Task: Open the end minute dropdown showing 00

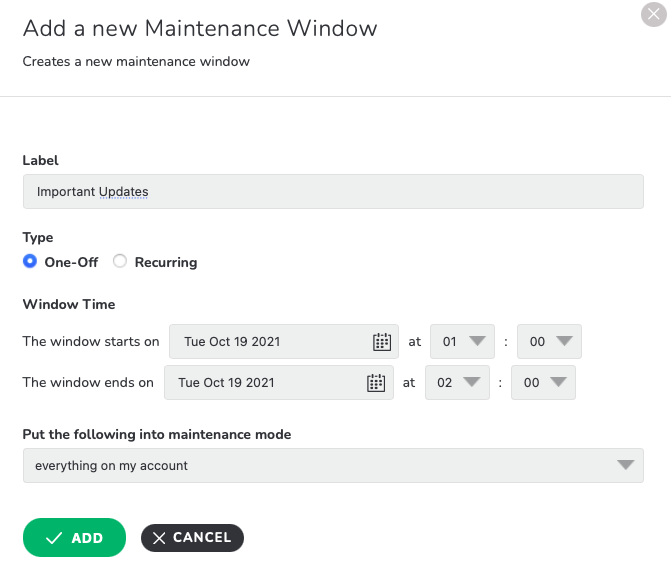Action: (x=543, y=383)
